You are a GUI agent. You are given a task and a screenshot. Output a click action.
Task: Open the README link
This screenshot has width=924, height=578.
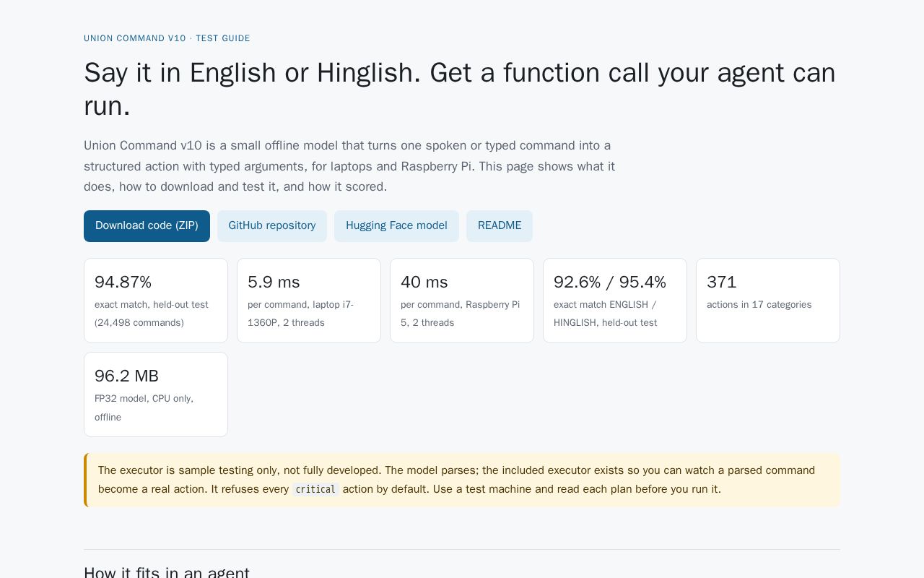pyautogui.click(x=500, y=226)
